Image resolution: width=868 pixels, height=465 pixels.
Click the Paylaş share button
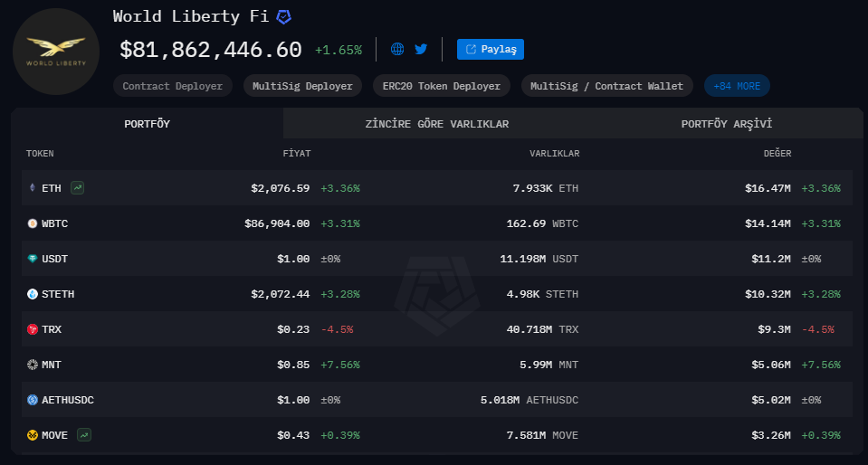click(491, 49)
